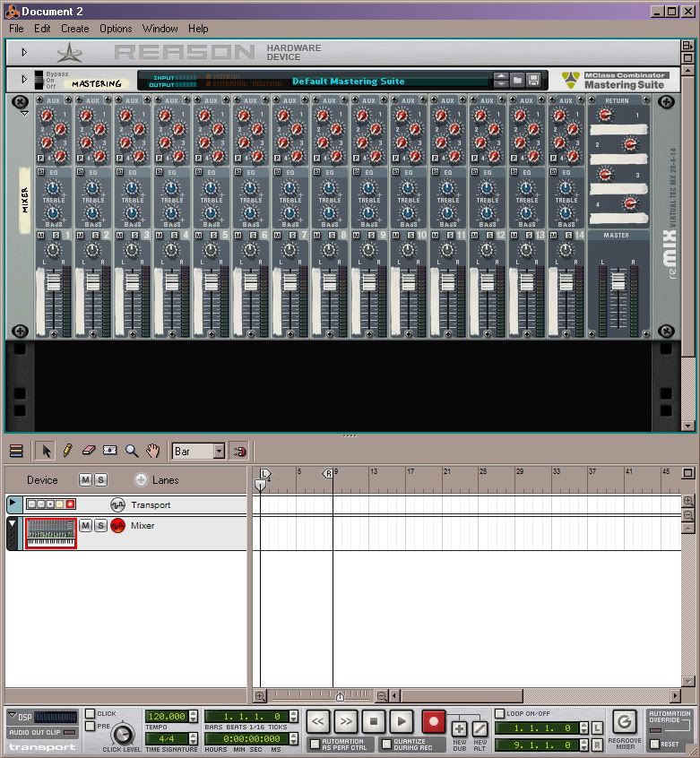The image size is (700, 758).
Task: Click the New Alt button
Action: tap(480, 729)
